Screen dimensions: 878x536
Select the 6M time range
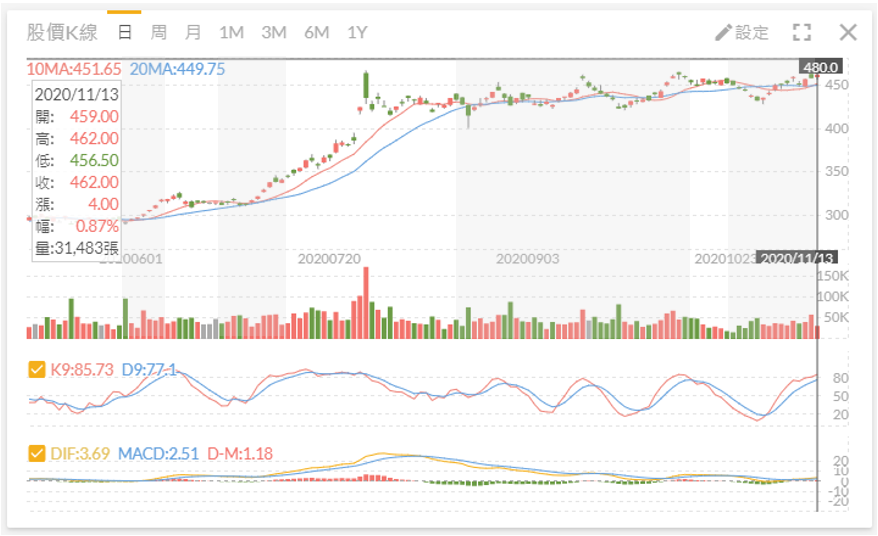[x=316, y=32]
